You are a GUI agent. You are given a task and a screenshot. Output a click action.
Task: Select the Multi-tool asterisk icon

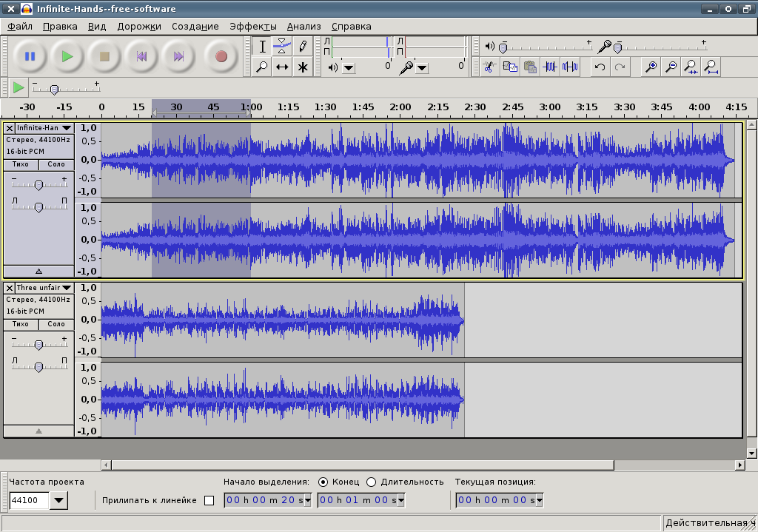point(303,67)
